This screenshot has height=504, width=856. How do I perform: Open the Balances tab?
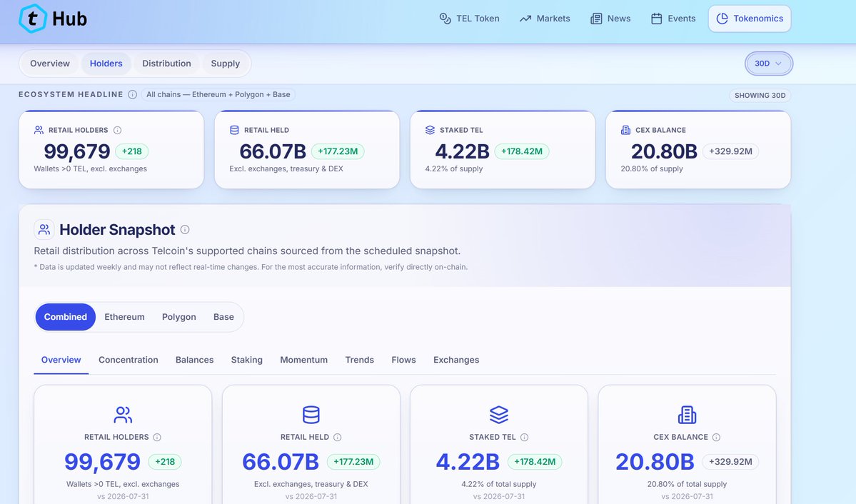point(194,360)
